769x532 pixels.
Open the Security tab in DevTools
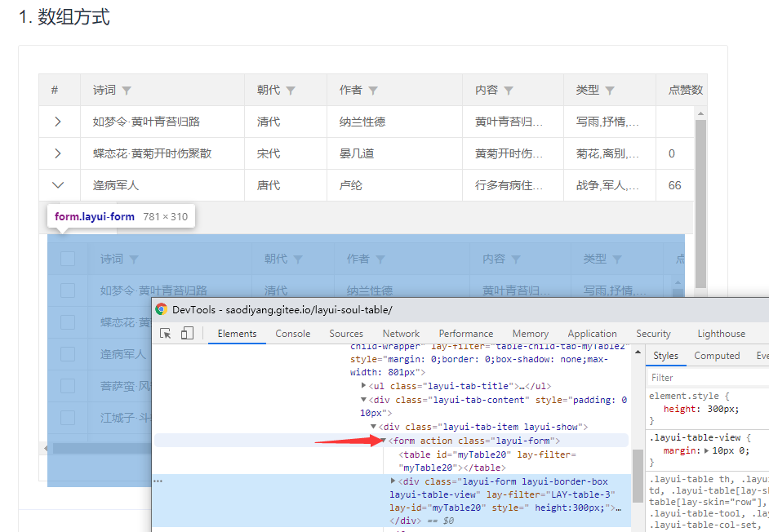(653, 334)
